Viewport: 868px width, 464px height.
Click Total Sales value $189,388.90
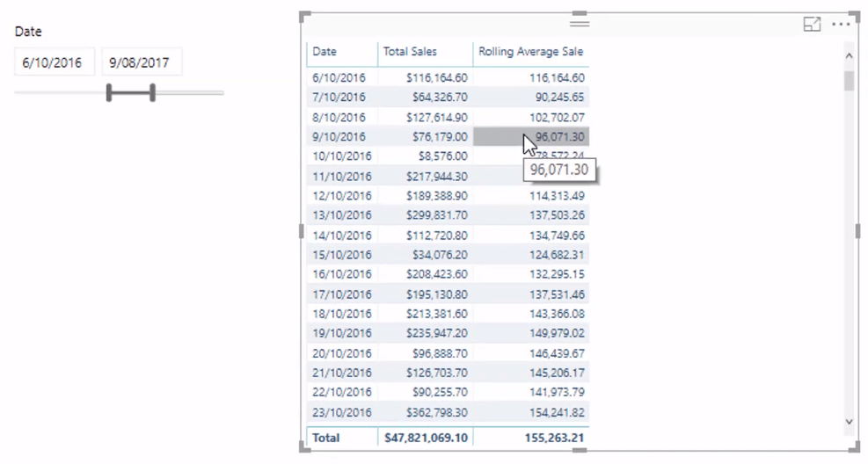[x=437, y=196]
